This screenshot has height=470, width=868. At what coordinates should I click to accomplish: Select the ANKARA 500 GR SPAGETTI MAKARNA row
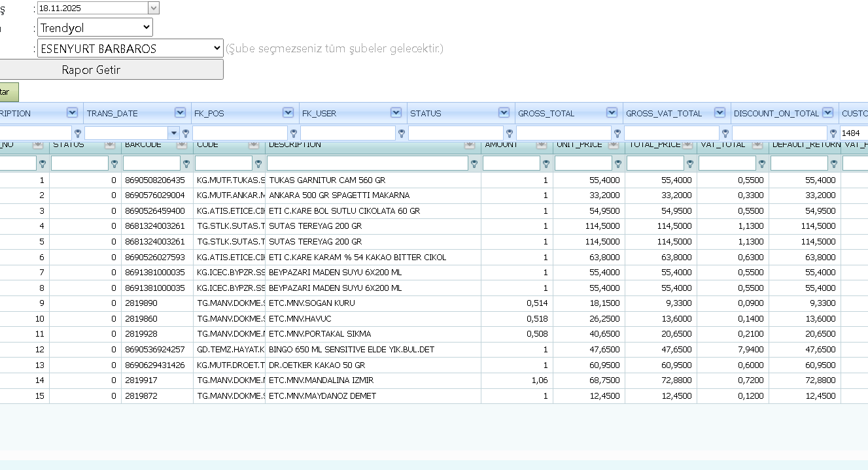point(434,195)
